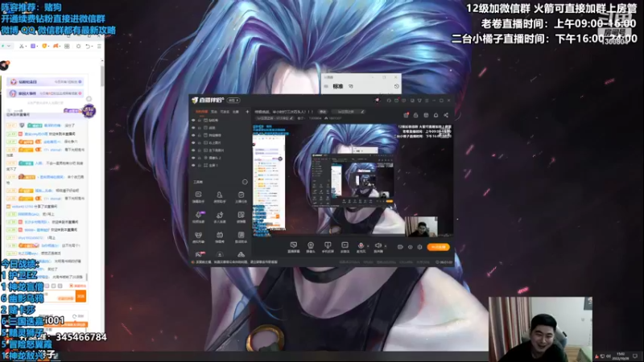Open the mode pill dropdown beside the companion logo

pyautogui.click(x=233, y=100)
